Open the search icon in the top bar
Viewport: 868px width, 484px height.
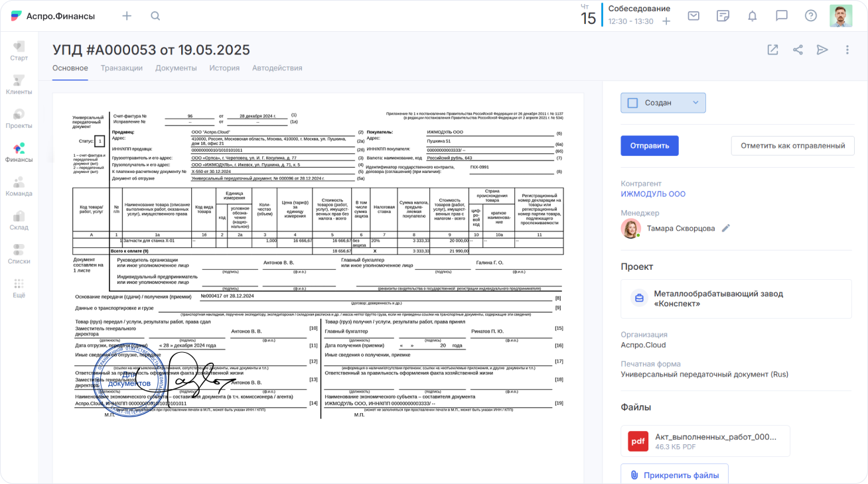[155, 15]
